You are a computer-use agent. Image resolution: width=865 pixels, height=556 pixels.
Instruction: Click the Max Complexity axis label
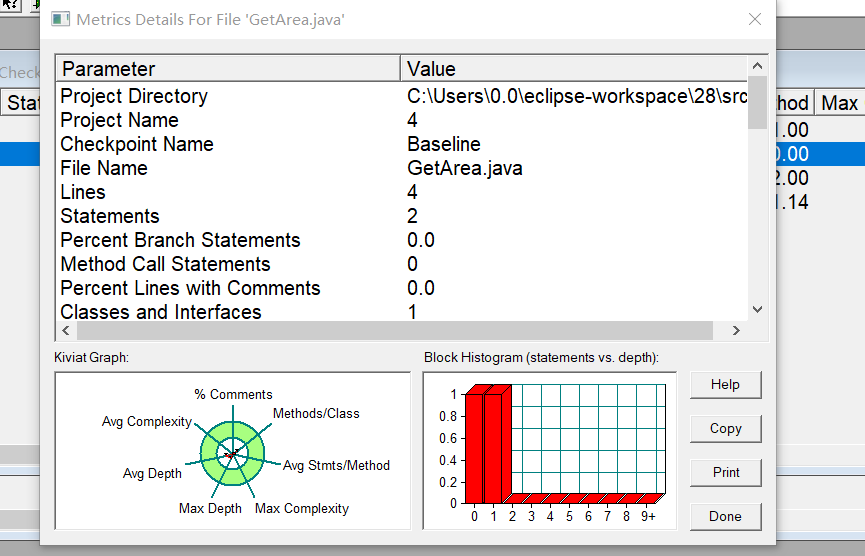pyautogui.click(x=302, y=509)
